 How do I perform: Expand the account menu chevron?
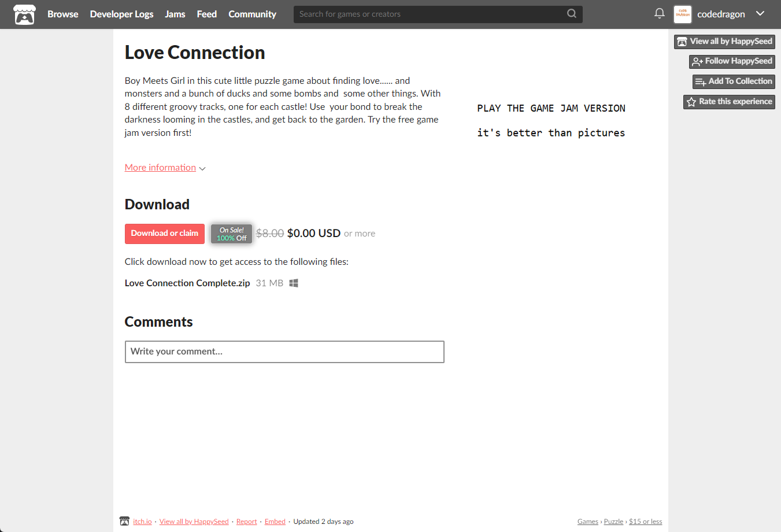pyautogui.click(x=760, y=13)
